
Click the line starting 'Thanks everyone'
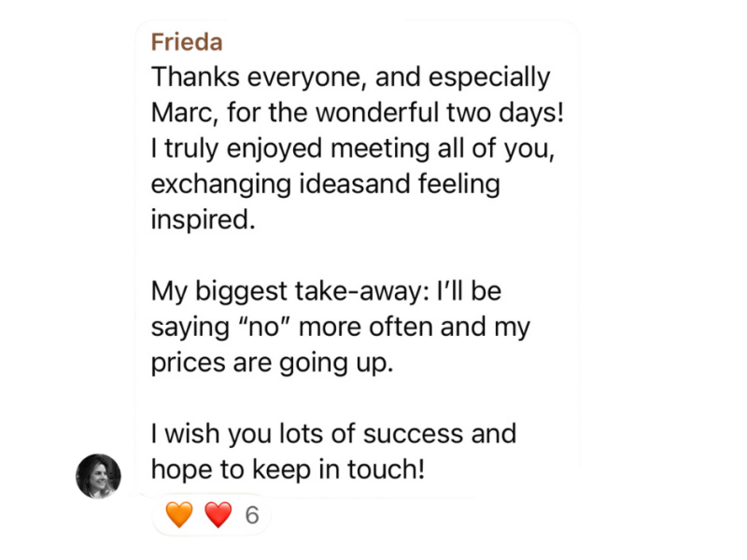point(350,77)
